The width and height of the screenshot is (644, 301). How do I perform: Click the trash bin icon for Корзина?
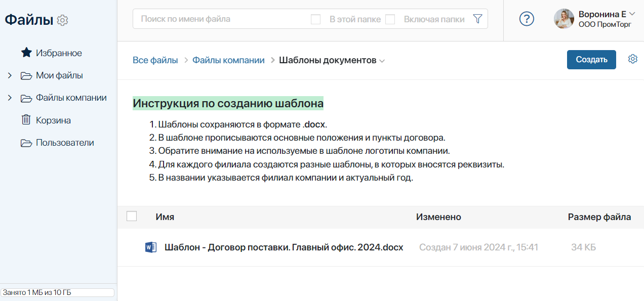coord(26,120)
